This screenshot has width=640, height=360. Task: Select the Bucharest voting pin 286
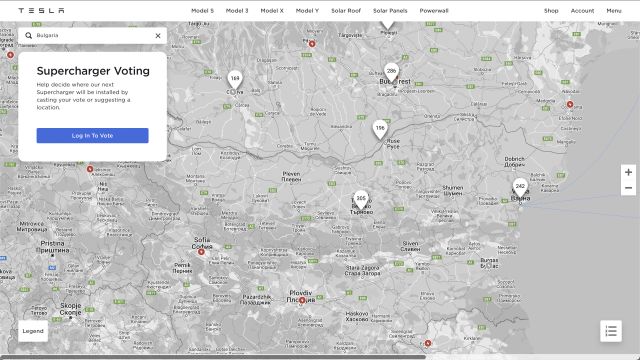[391, 72]
